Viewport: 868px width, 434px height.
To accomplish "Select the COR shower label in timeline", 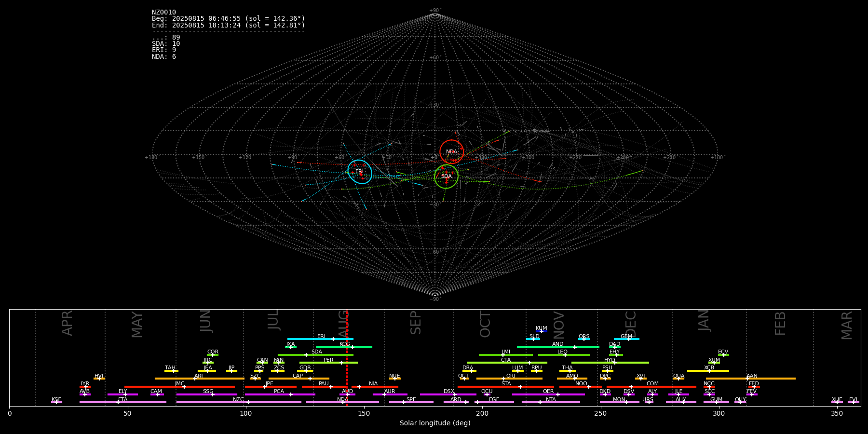I will pos(213,352).
